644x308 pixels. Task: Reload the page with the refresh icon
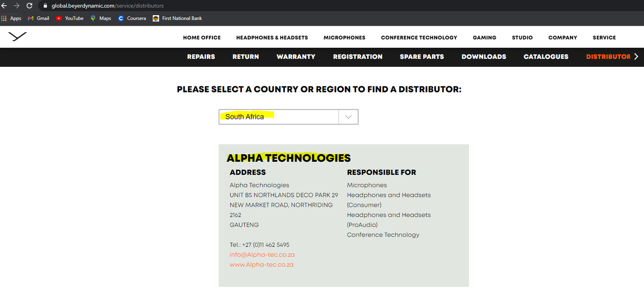point(29,6)
